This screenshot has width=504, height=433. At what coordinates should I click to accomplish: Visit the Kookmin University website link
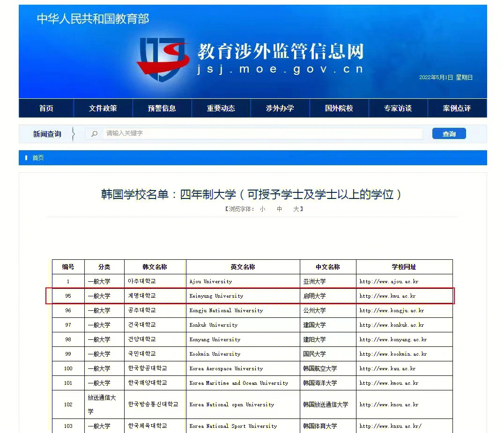[393, 354]
